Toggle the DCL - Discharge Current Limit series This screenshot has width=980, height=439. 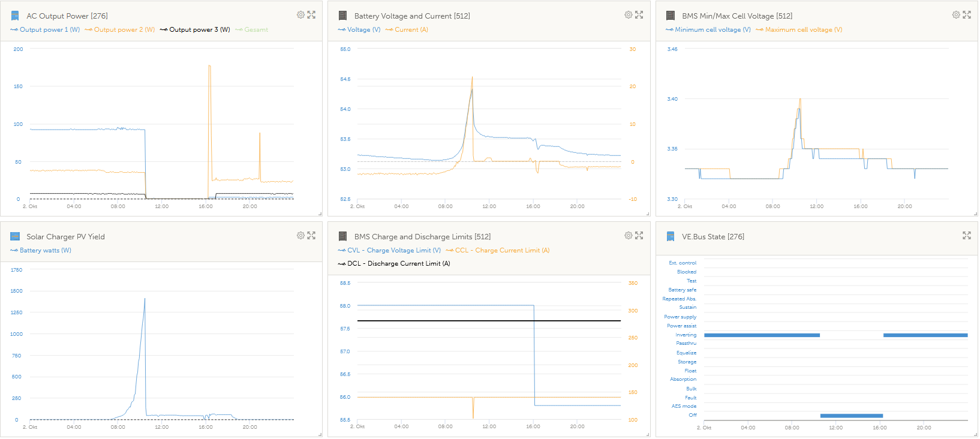398,264
